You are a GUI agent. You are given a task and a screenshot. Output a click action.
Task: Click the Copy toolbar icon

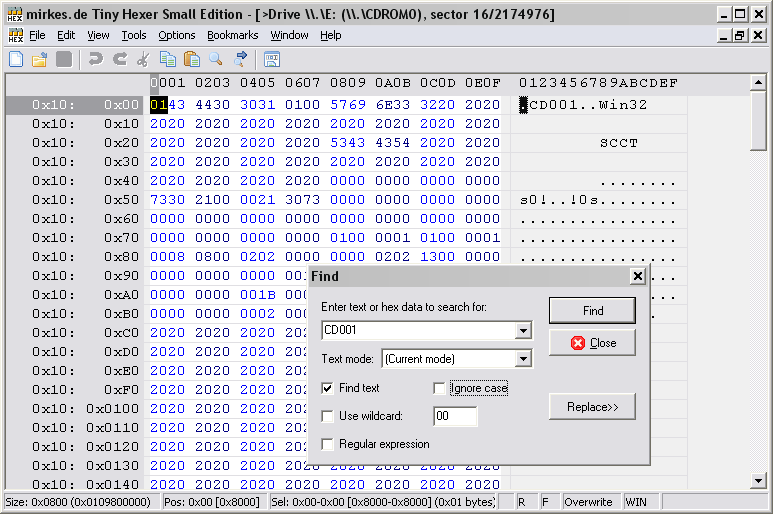pyautogui.click(x=168, y=60)
